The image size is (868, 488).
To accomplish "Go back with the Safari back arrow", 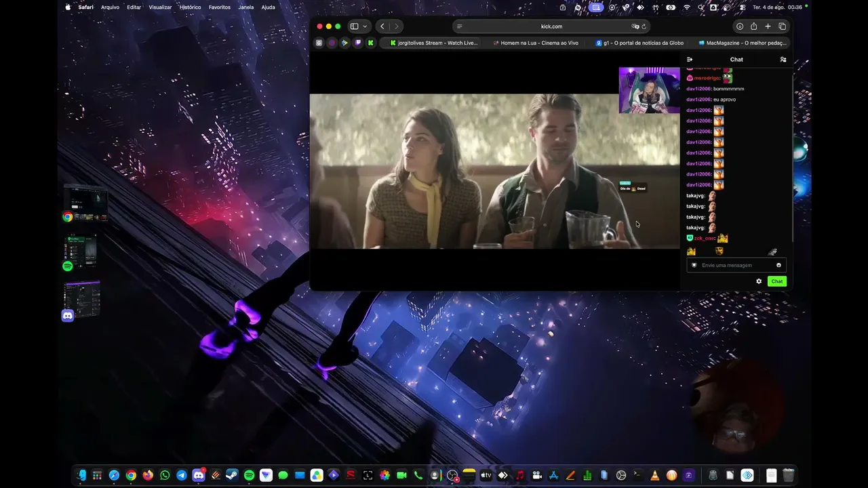I will click(x=382, y=26).
